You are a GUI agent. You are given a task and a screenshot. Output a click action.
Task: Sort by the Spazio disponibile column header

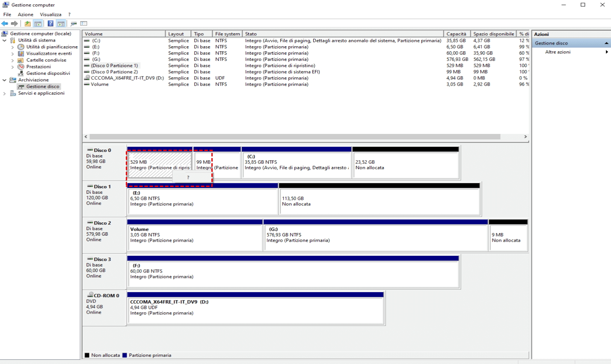[x=494, y=34]
